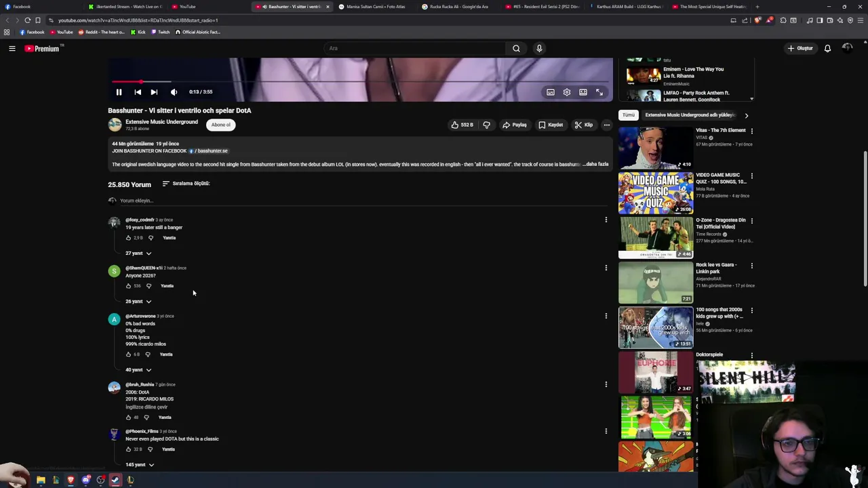The width and height of the screenshot is (868, 488).
Task: Expand 26 yanıt replies
Action: click(138, 301)
